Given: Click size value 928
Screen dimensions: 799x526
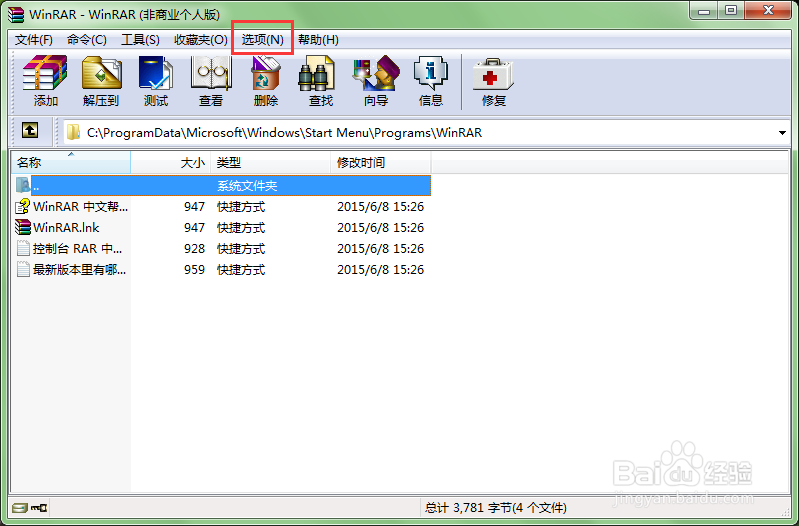Looking at the screenshot, I should pyautogui.click(x=195, y=248).
